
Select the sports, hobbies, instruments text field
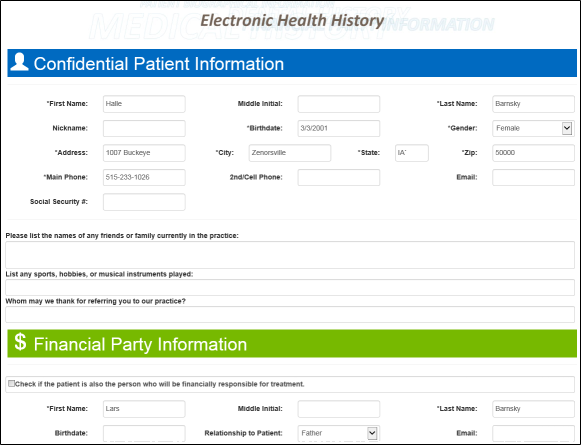pyautogui.click(x=290, y=287)
